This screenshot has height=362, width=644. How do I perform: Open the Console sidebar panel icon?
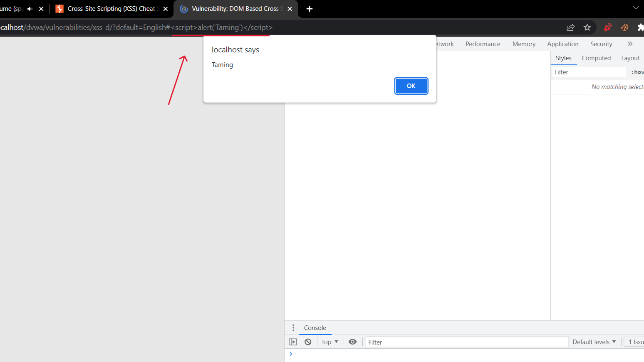coord(293,341)
